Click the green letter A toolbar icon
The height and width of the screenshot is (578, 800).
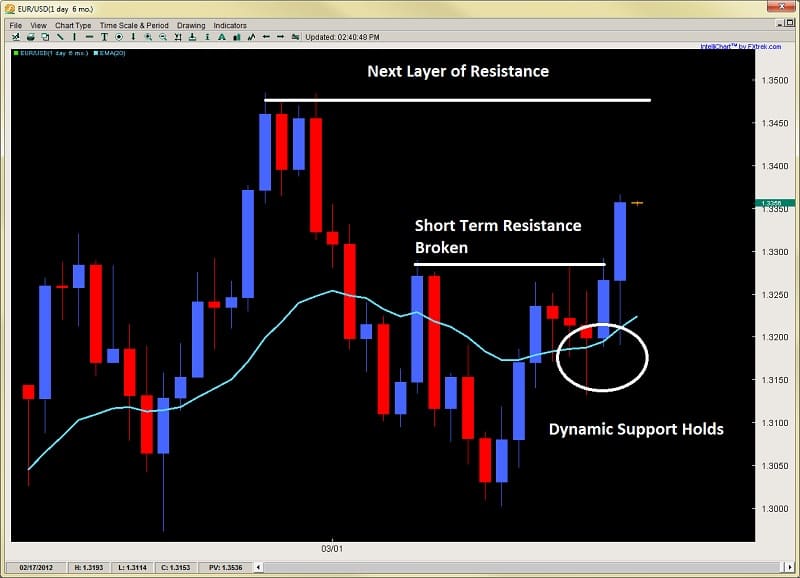tap(221, 37)
